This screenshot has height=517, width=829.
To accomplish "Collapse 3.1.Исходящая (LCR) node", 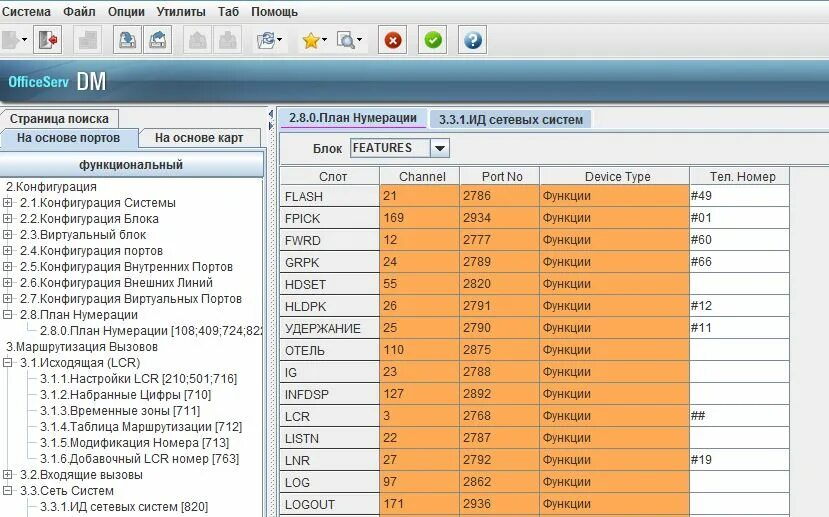I will coord(7,363).
